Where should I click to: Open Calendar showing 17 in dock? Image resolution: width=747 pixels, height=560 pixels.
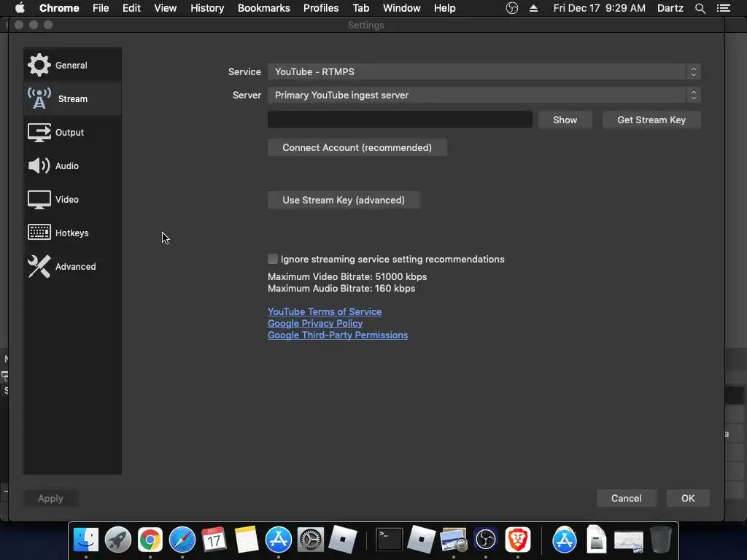[x=214, y=540]
